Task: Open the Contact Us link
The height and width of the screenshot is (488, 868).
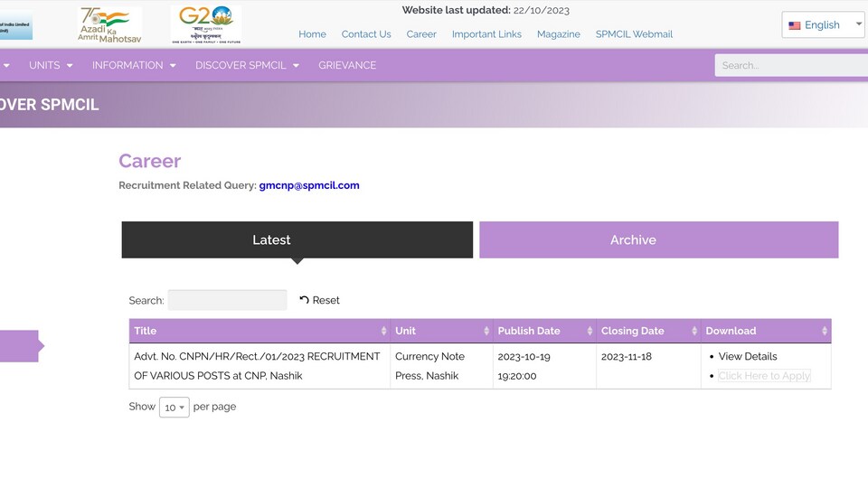Action: click(366, 34)
